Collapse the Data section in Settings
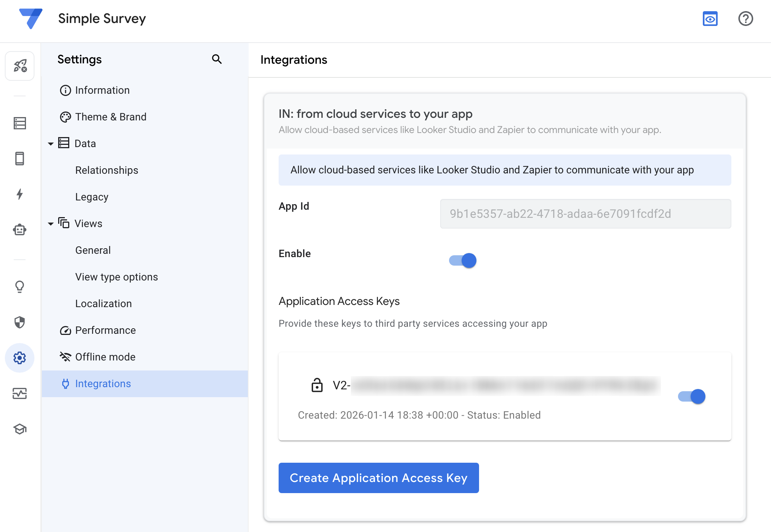Viewport: 771px width, 532px height. (51, 143)
